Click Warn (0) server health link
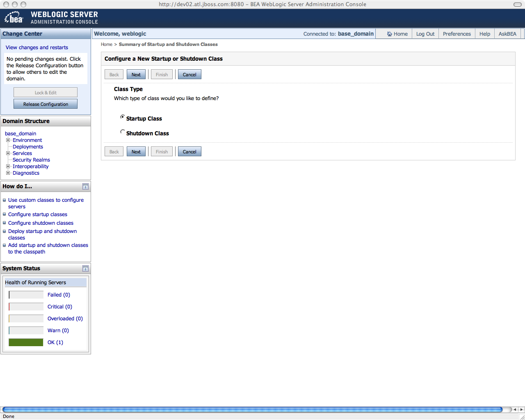 pyautogui.click(x=58, y=331)
